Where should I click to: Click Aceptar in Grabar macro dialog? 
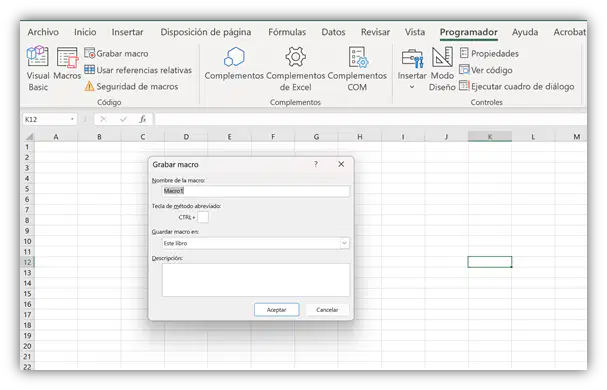point(276,310)
